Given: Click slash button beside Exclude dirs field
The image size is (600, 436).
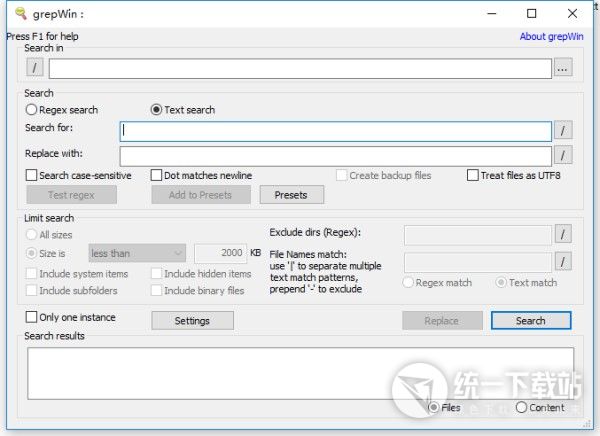Looking at the screenshot, I should pos(564,234).
